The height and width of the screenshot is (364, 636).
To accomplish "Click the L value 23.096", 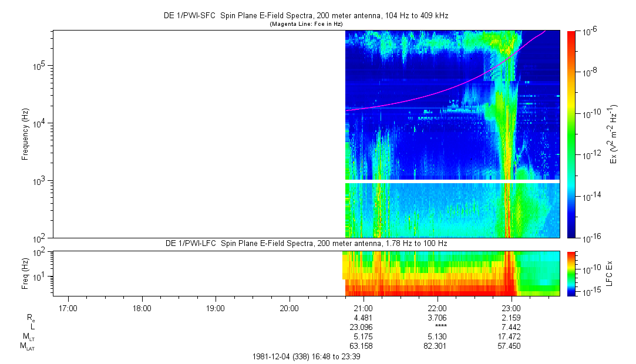I will tap(363, 327).
